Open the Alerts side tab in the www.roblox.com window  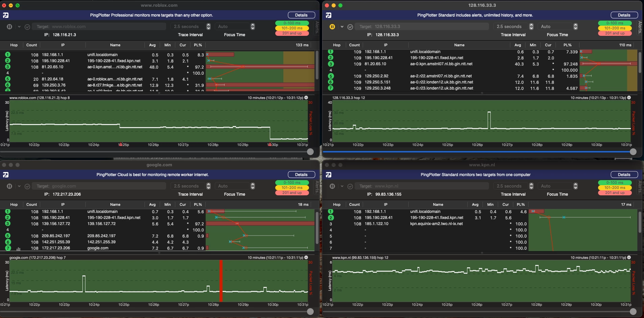317,27
